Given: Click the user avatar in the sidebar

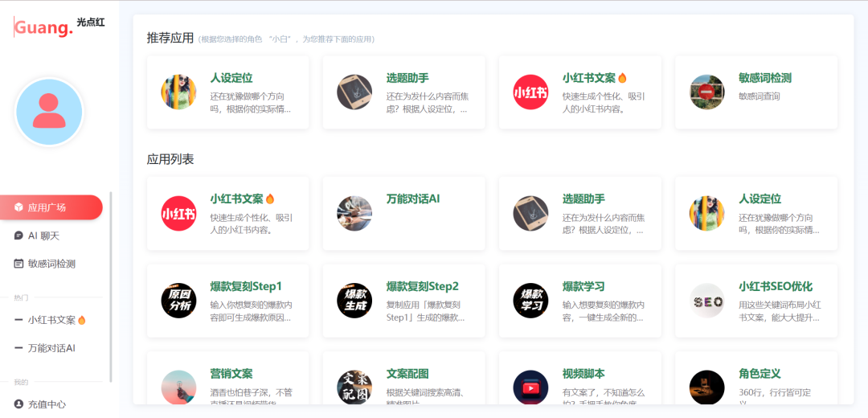Looking at the screenshot, I should [49, 111].
